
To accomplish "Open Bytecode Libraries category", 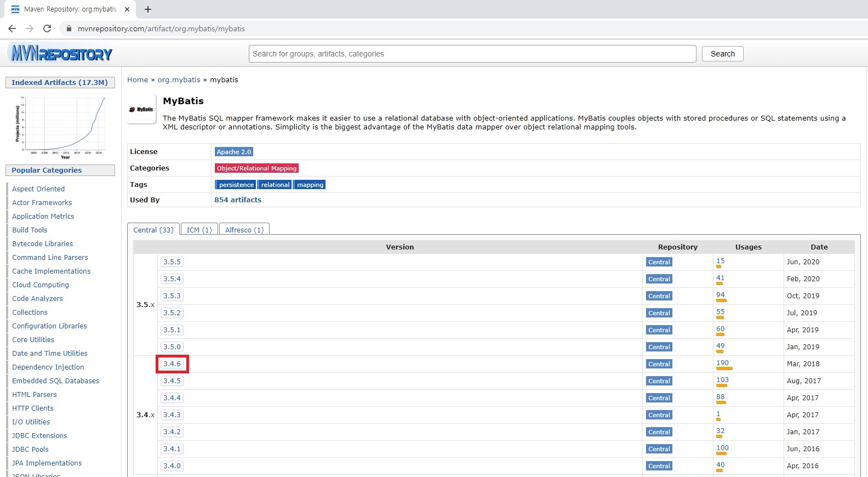I will pyautogui.click(x=43, y=243).
